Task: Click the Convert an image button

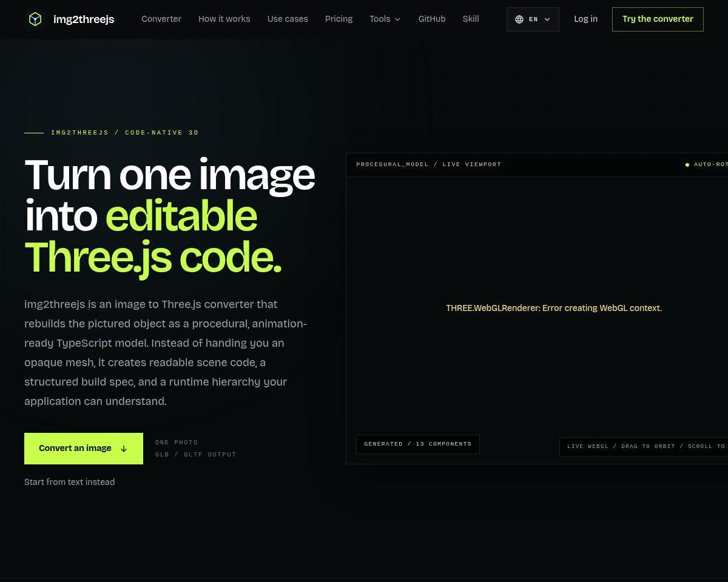Action: coord(84,449)
